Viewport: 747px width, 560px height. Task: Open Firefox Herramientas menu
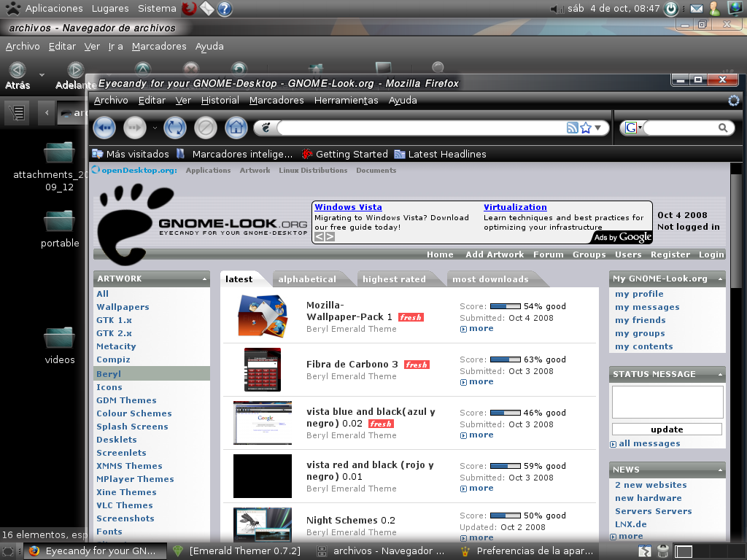point(347,101)
